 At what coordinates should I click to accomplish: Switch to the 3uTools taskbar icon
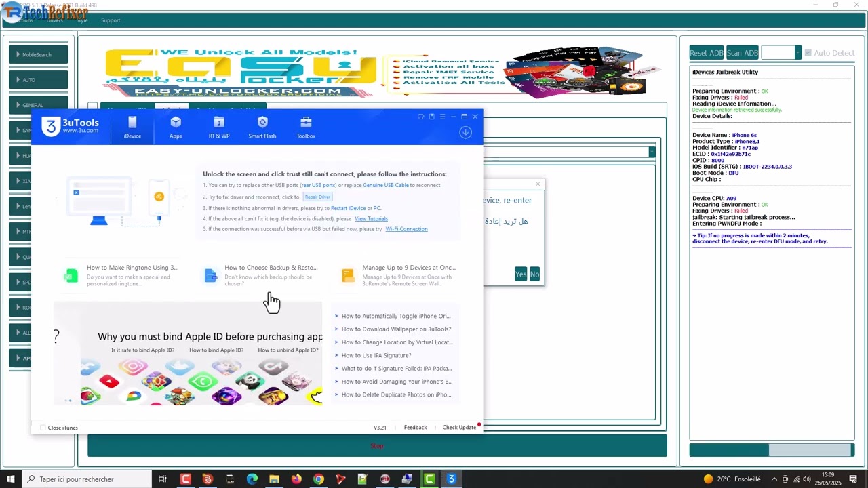[451, 479]
